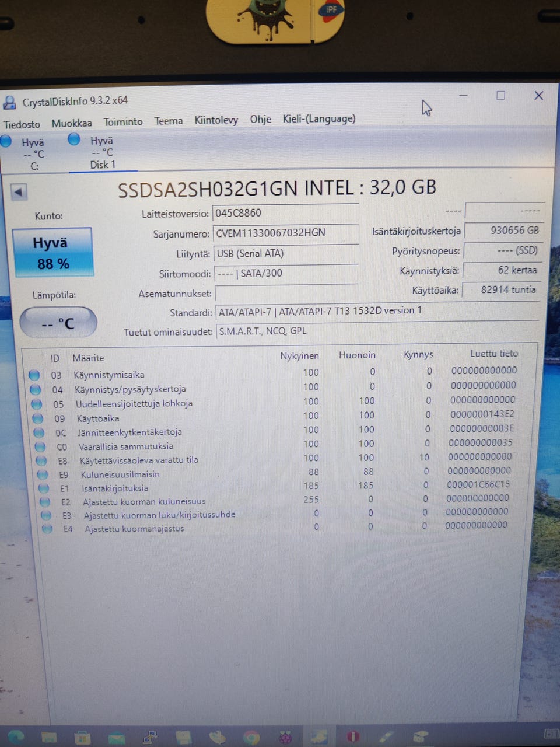The width and height of the screenshot is (560, 747).
Task: Click the Huonoin column header
Action: (357, 355)
